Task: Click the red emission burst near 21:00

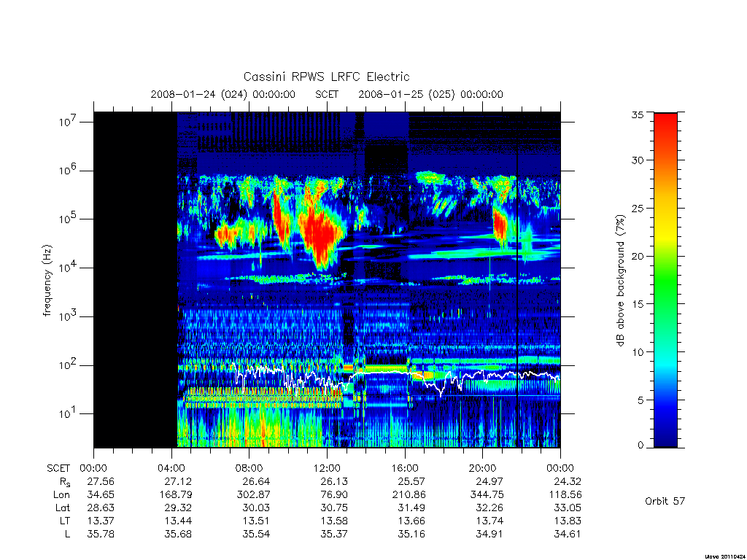Action: coord(500,226)
